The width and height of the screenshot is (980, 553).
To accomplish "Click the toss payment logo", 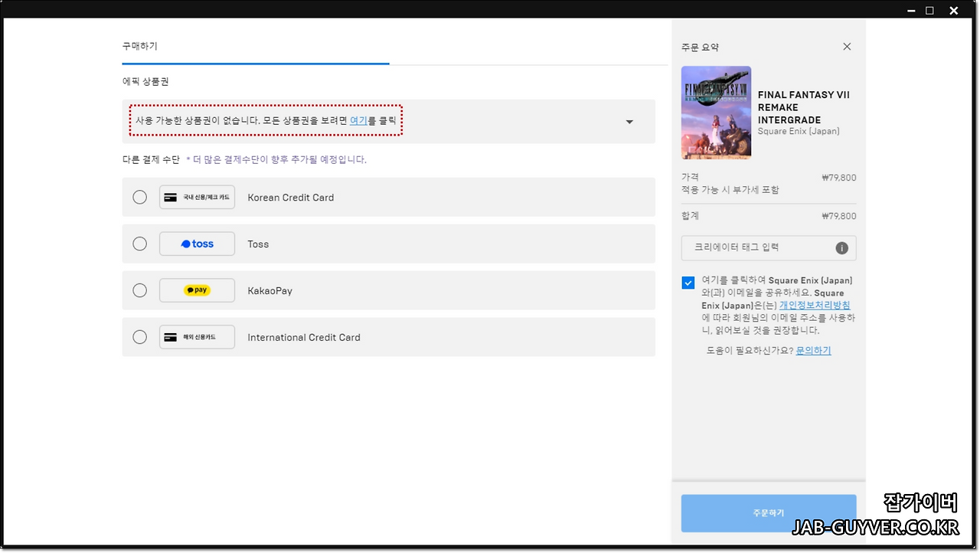I will 197,244.
